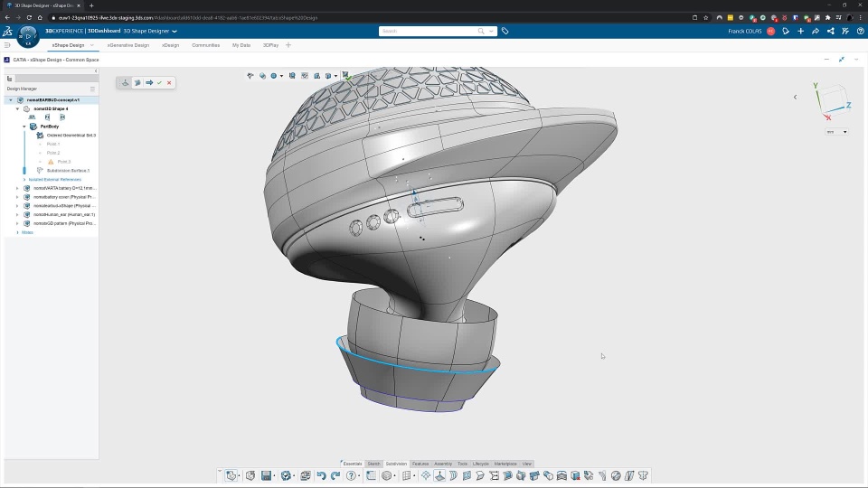Click the tag icon beside the search box
Viewport: 868px width, 488px height.
(x=505, y=31)
